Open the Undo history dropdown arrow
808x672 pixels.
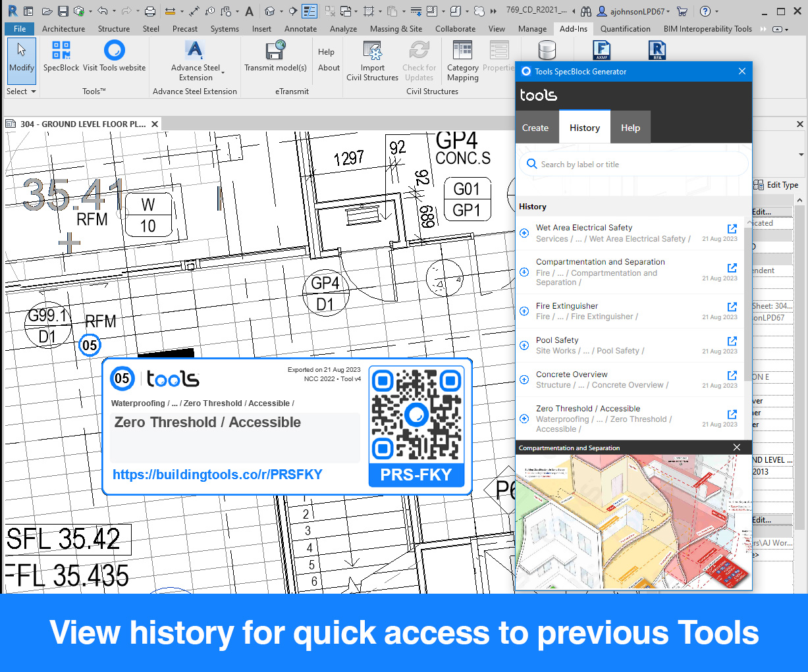point(113,11)
